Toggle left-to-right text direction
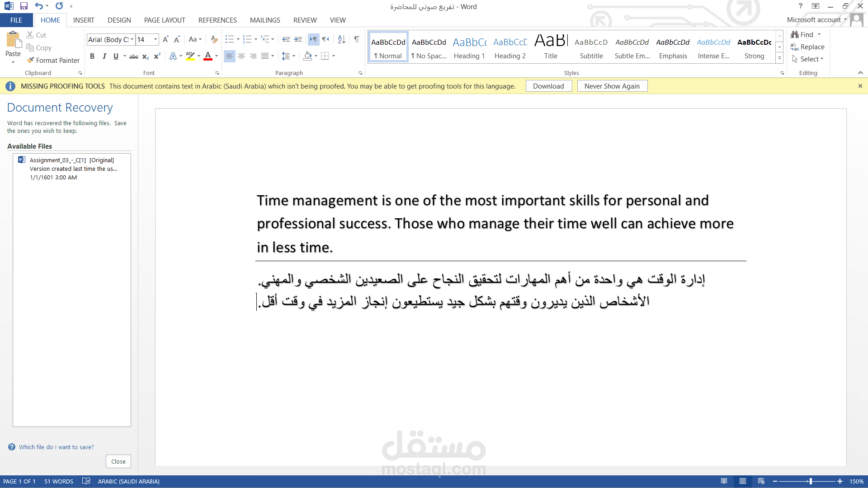 point(313,39)
